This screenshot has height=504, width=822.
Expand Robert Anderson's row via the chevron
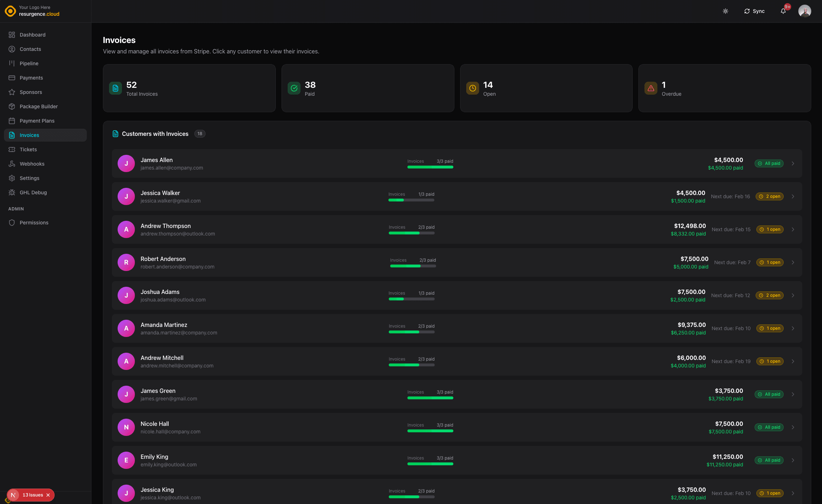click(x=793, y=262)
